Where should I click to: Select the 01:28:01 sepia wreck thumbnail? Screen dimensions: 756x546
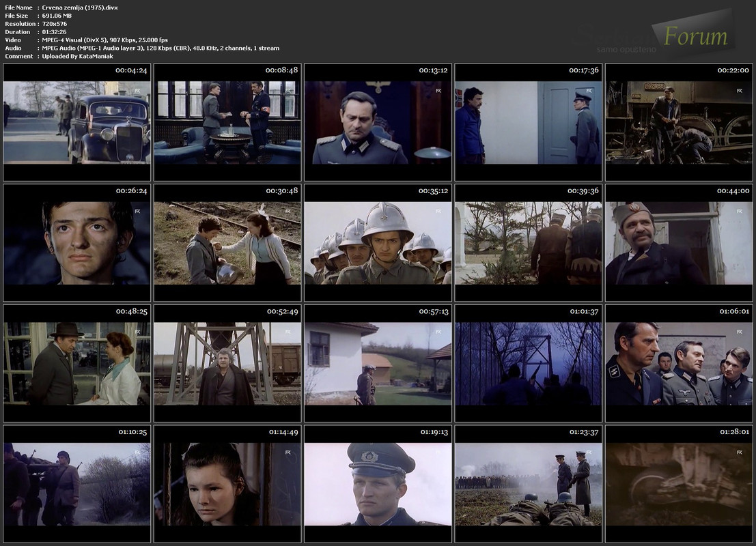point(679,484)
